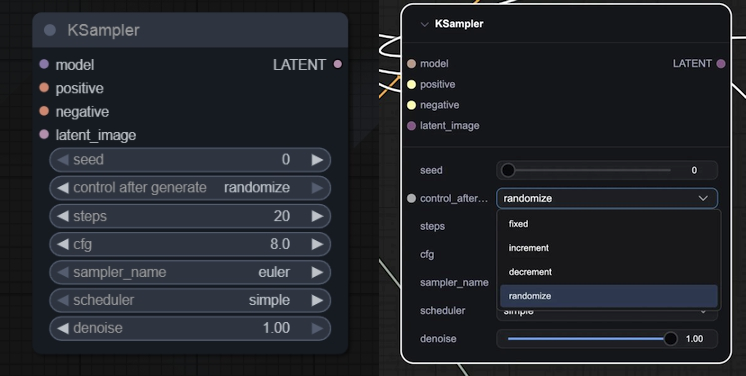Click the cfg value 8.0

(280, 244)
